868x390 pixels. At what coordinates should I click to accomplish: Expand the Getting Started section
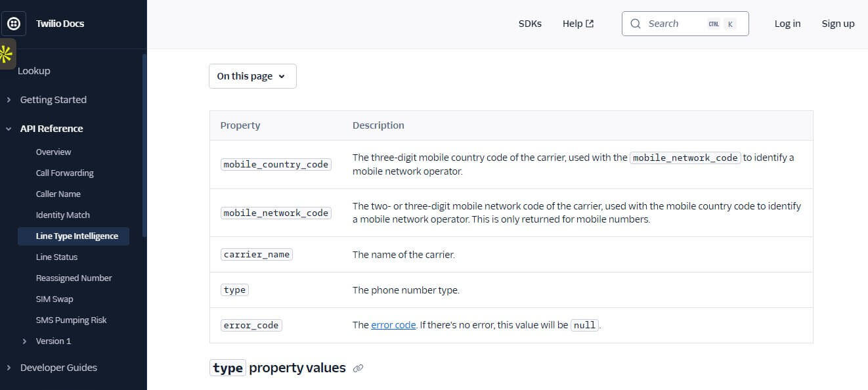pos(9,100)
